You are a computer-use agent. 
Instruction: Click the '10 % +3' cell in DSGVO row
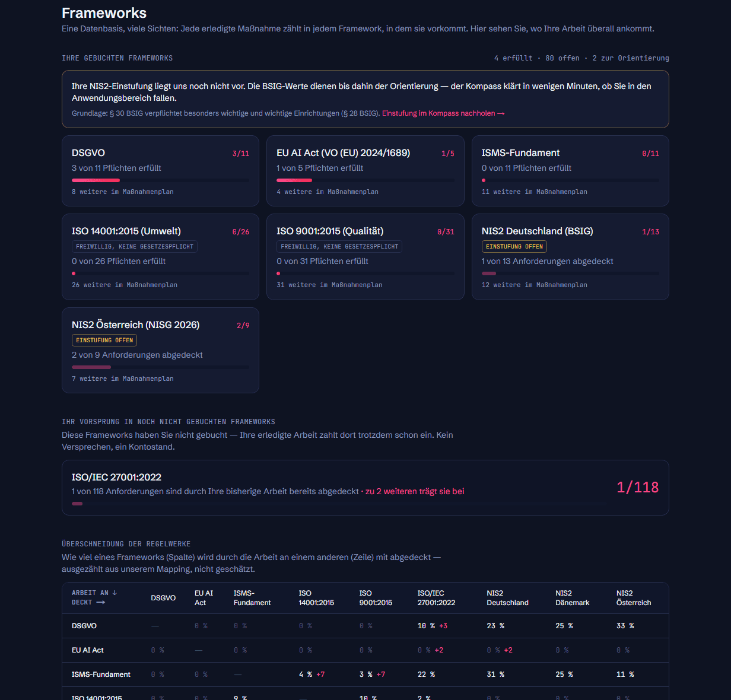pyautogui.click(x=433, y=626)
